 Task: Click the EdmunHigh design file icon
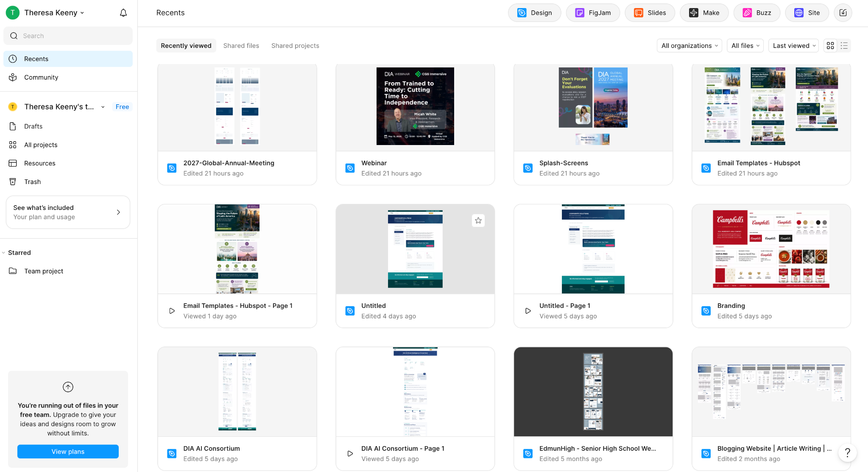click(528, 453)
